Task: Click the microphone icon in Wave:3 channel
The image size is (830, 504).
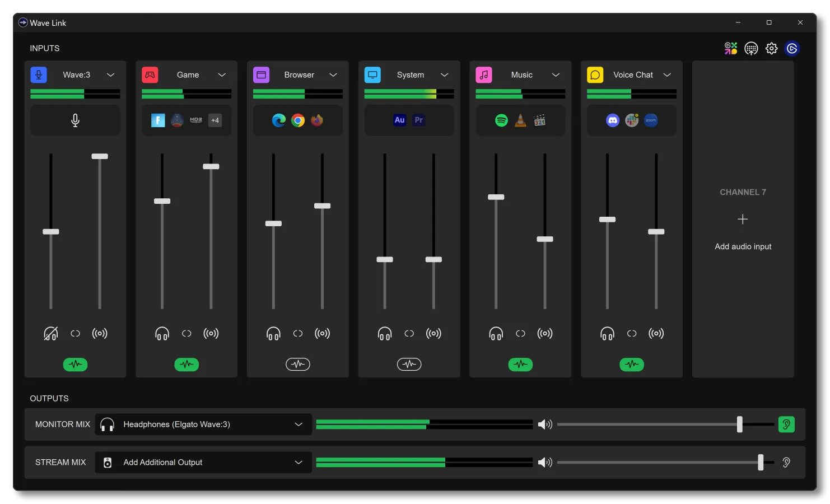Action: (x=75, y=120)
